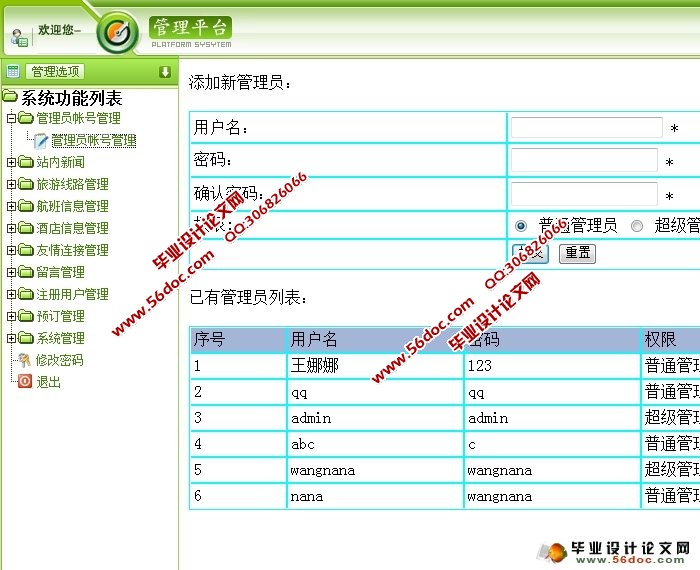Screen dimensions: 700x570
Task: Click the submit button left of 重置
Action: click(x=530, y=253)
